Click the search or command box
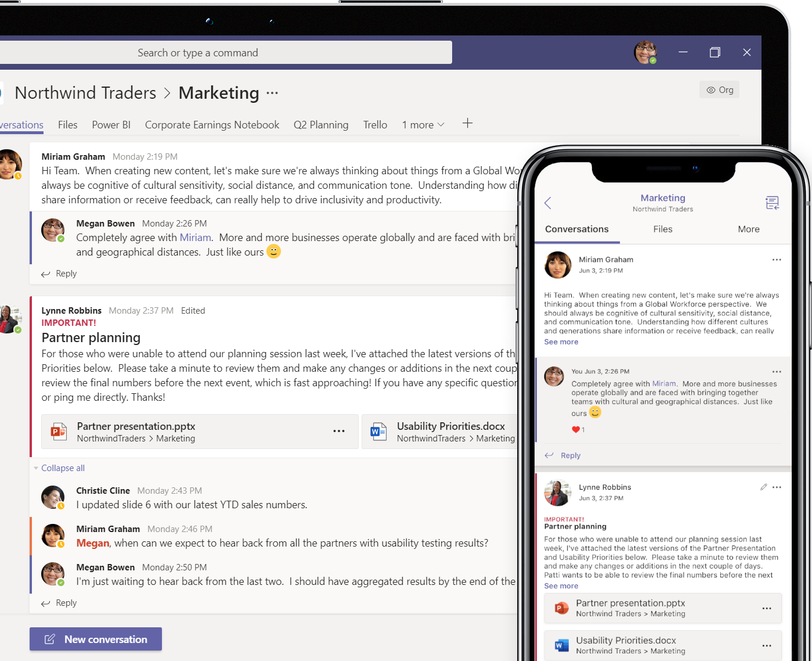Image resolution: width=812 pixels, height=661 pixels. point(226,53)
